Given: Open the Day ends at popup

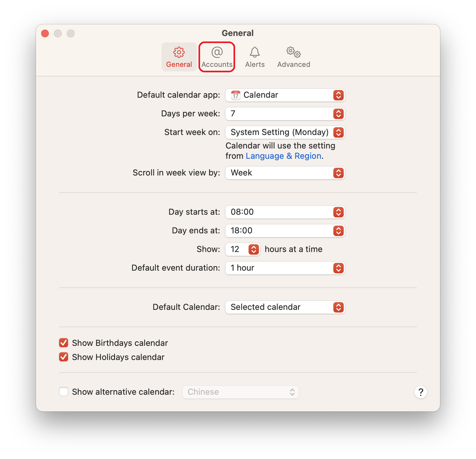Looking at the screenshot, I should (x=285, y=231).
